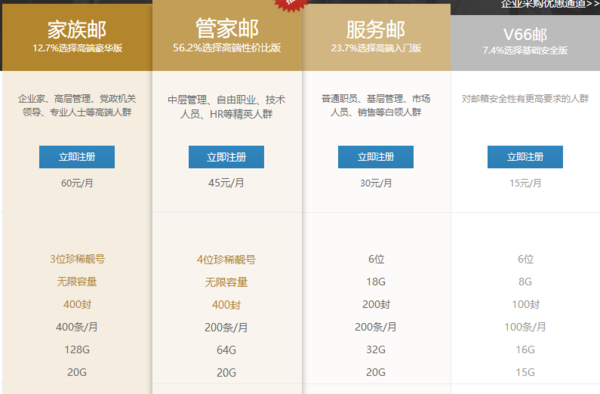Click description 对邮箱安全性有更高要求的人群

tap(525, 99)
